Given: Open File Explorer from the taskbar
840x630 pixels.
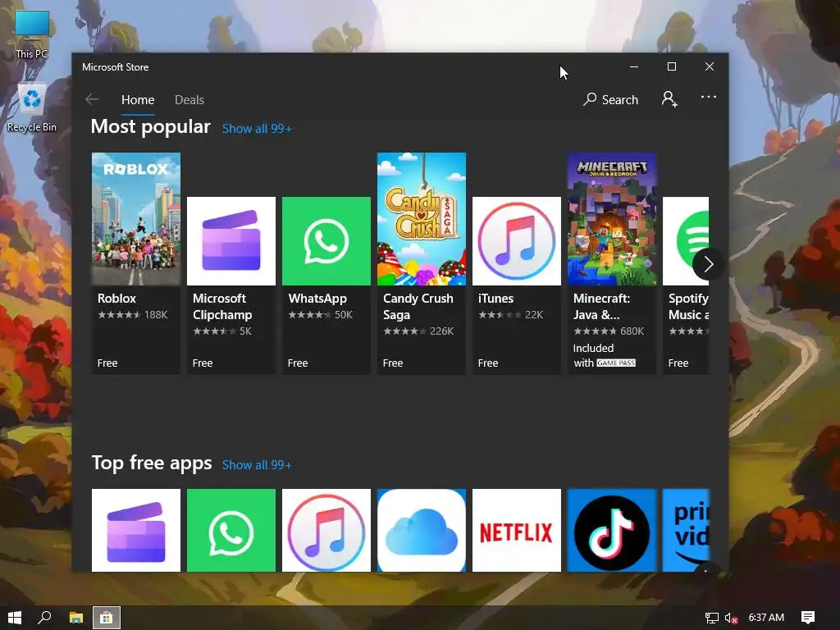Looking at the screenshot, I should pos(76,618).
